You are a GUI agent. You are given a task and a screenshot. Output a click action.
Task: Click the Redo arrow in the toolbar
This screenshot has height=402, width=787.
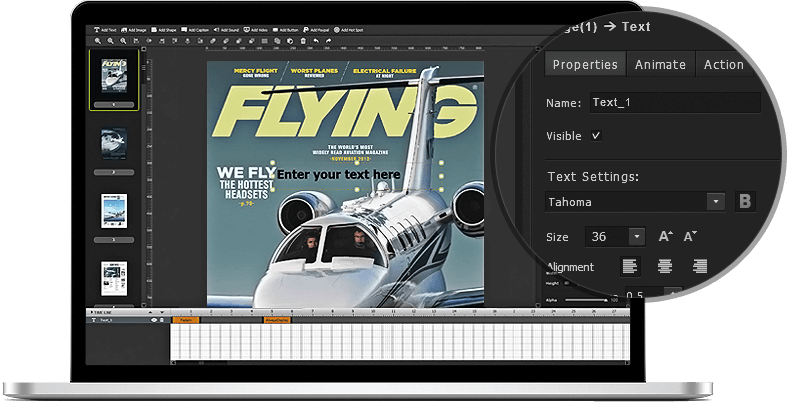(329, 41)
